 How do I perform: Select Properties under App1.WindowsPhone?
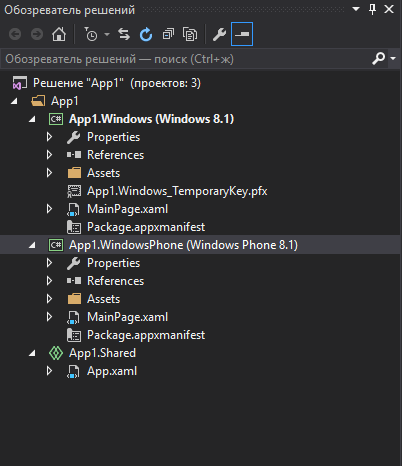(113, 263)
